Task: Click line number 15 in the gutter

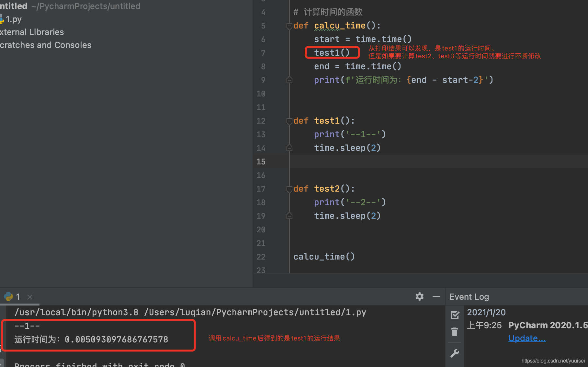Action: [x=261, y=161]
